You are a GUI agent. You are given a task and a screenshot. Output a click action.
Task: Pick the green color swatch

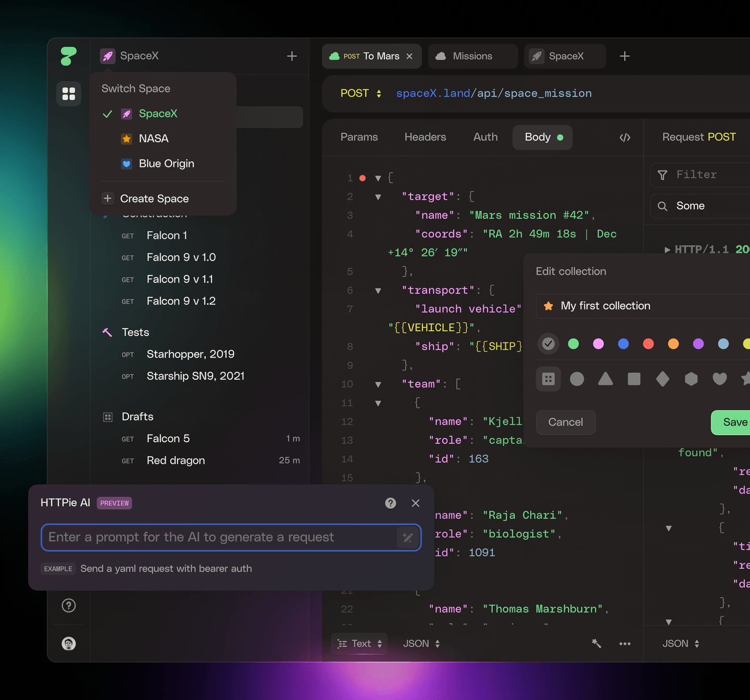click(573, 344)
